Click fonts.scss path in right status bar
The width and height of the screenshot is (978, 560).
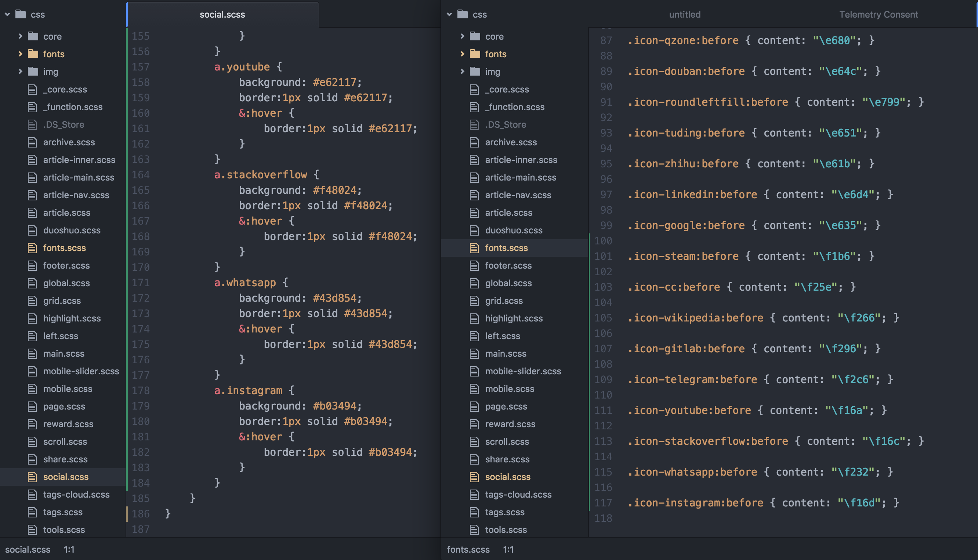(468, 549)
